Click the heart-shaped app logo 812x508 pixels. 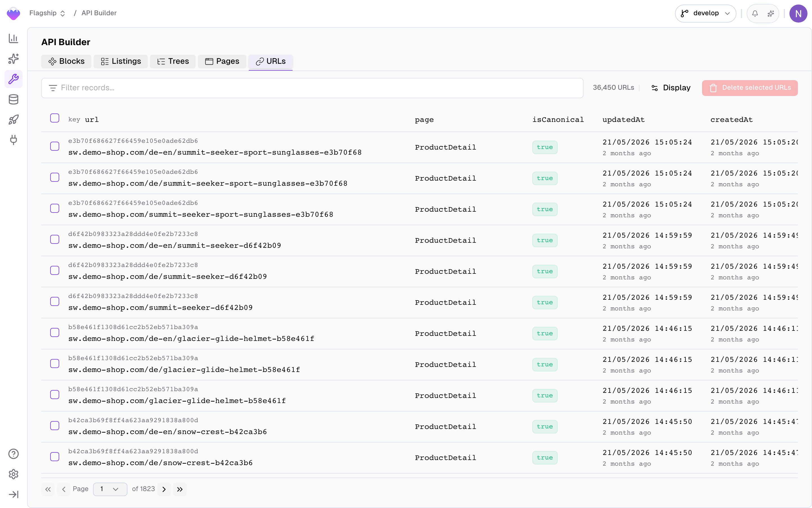[x=14, y=14]
